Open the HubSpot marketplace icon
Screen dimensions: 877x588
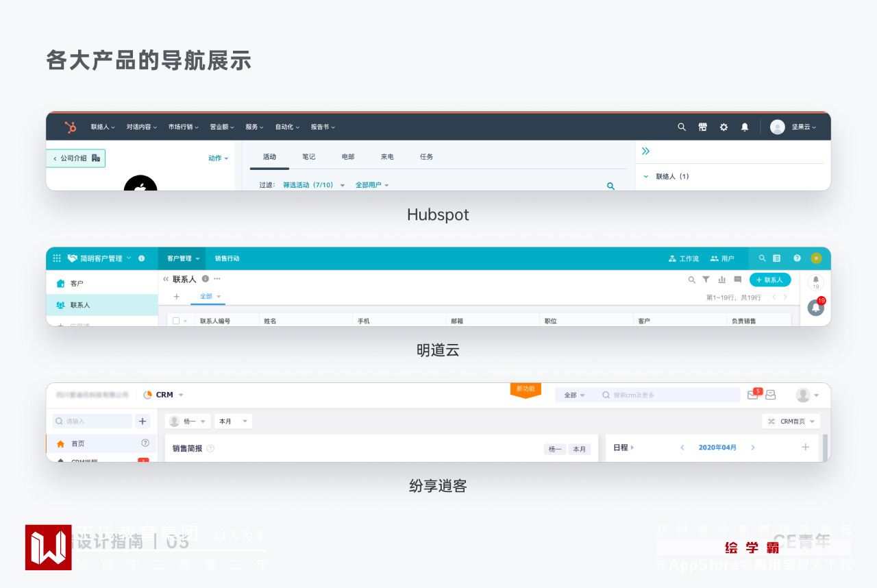click(702, 127)
